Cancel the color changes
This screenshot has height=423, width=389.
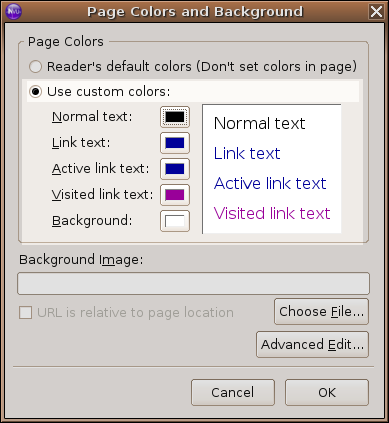[233, 392]
